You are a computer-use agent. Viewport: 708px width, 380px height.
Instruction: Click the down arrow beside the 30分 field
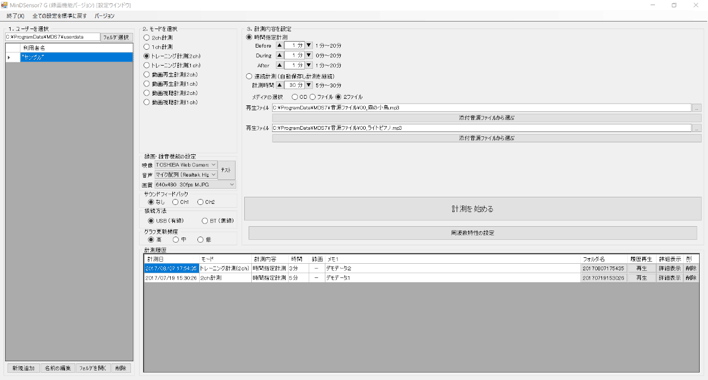[309, 85]
